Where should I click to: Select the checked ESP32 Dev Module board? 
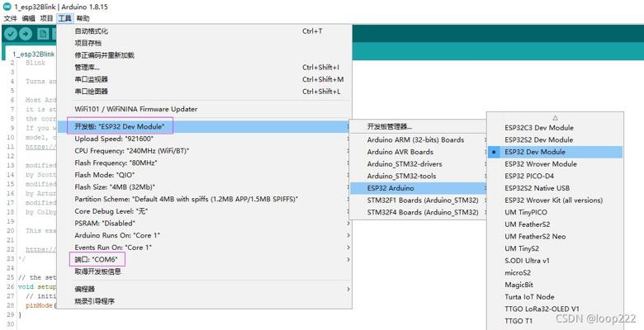pyautogui.click(x=556, y=152)
